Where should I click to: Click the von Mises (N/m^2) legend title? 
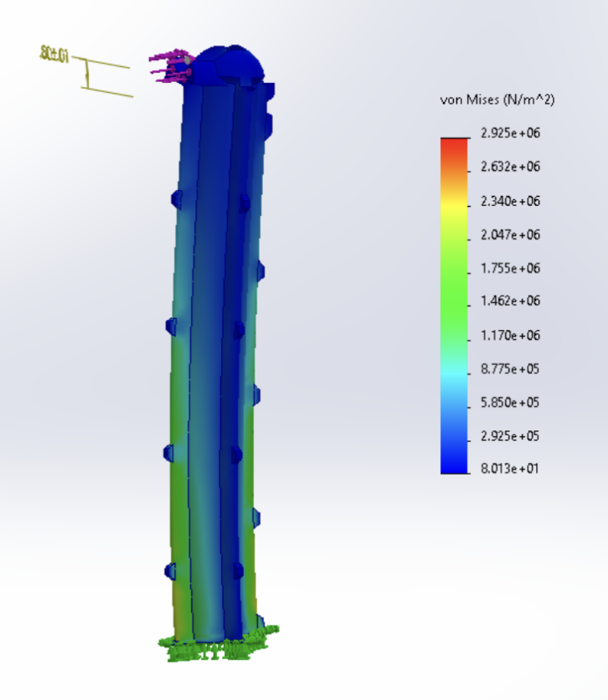(497, 100)
